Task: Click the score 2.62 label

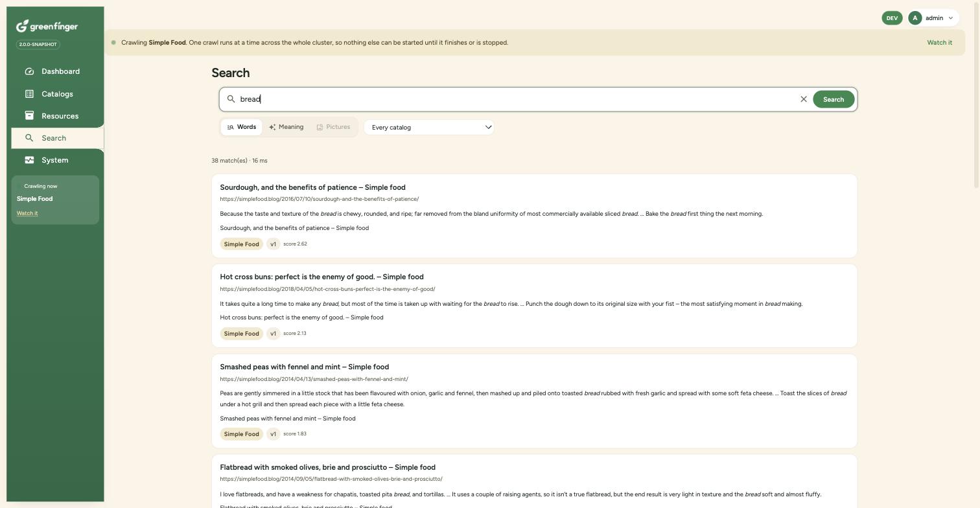Action: click(295, 244)
